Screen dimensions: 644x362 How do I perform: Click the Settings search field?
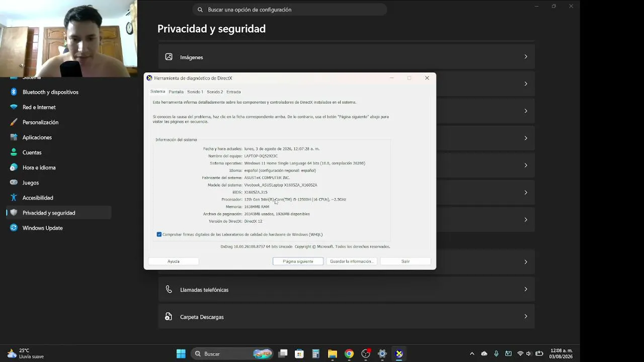290,10
